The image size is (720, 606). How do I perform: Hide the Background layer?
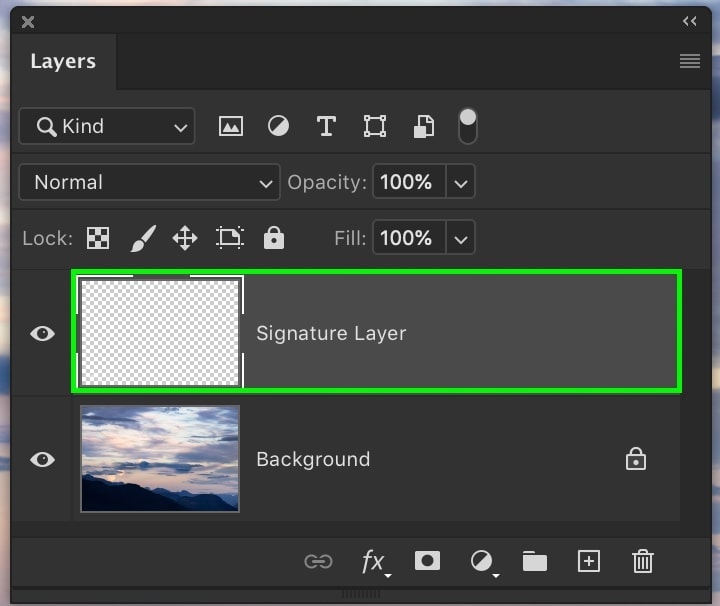pos(42,459)
